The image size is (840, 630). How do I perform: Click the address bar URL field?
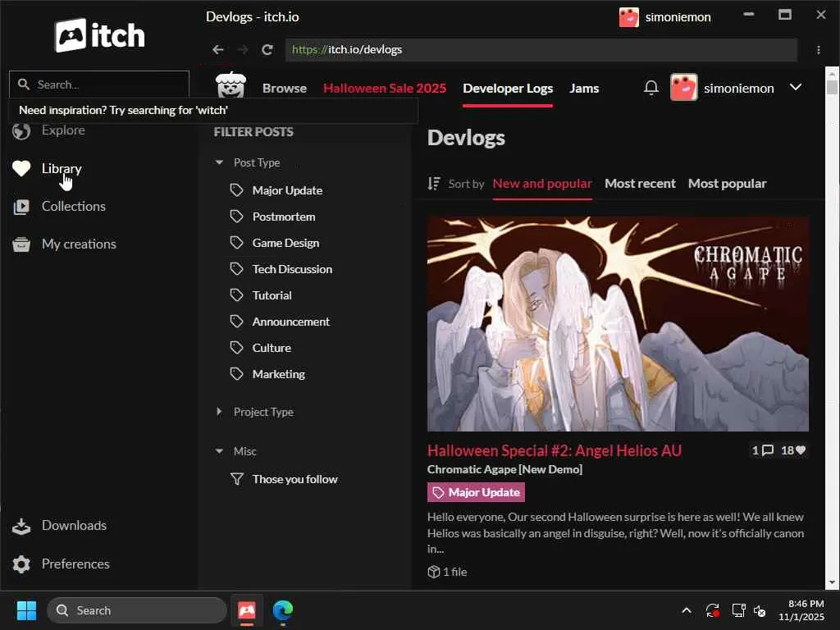point(541,50)
